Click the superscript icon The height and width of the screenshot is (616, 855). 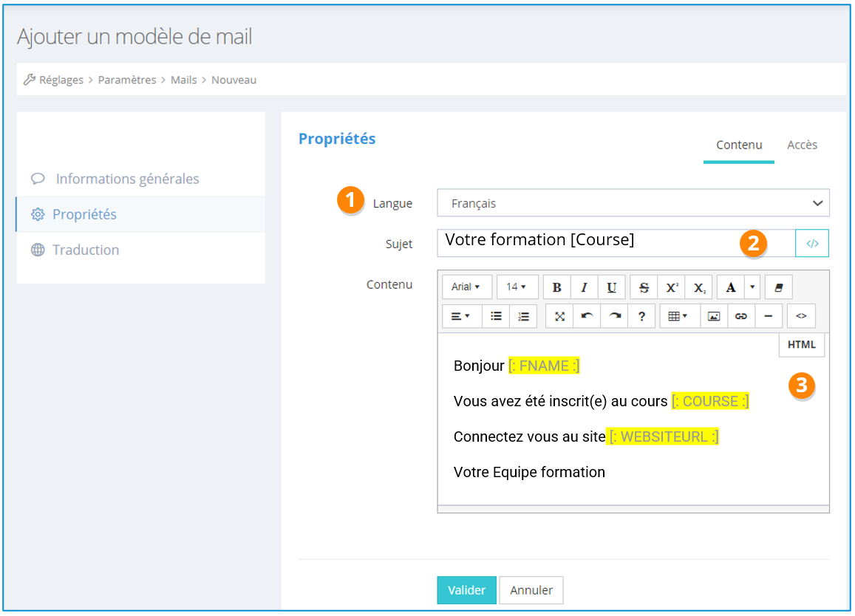click(x=671, y=287)
